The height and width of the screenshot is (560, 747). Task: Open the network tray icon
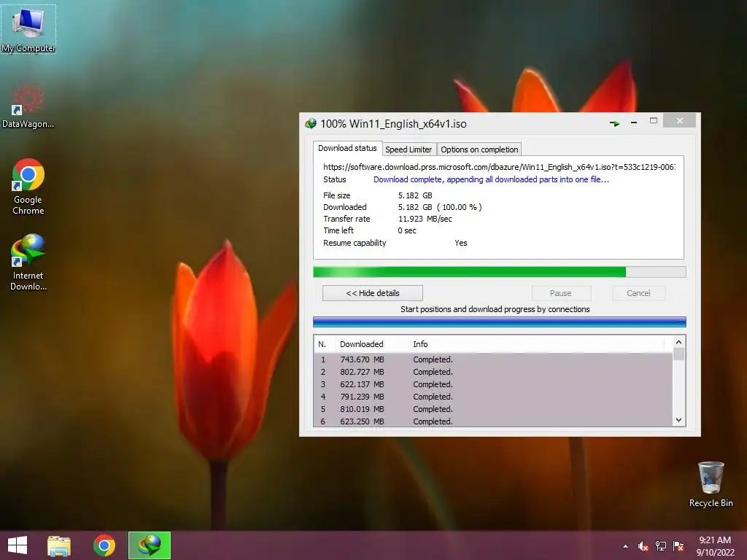[661, 546]
